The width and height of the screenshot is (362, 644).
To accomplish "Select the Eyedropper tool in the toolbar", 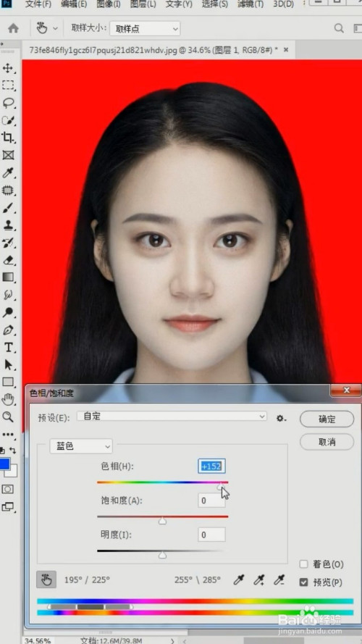I will coord(8,172).
